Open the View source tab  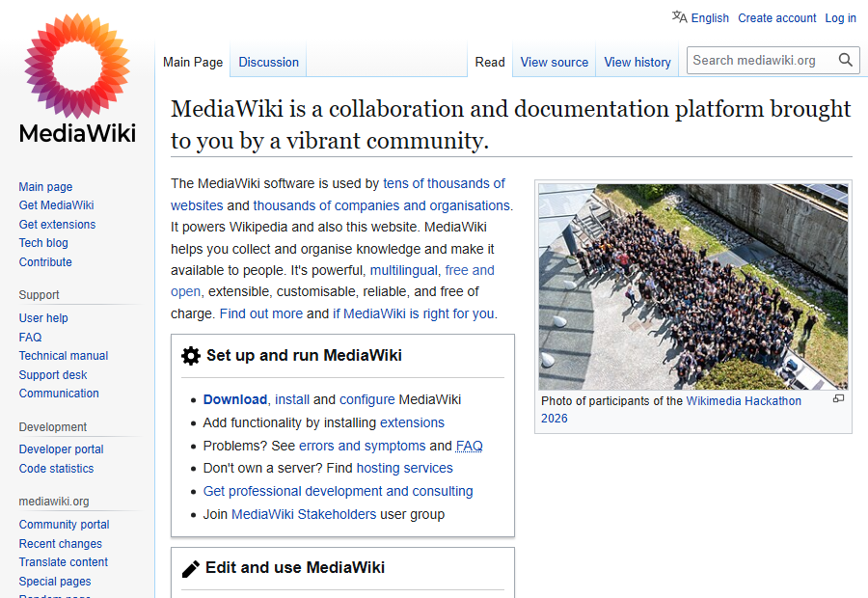pyautogui.click(x=555, y=62)
